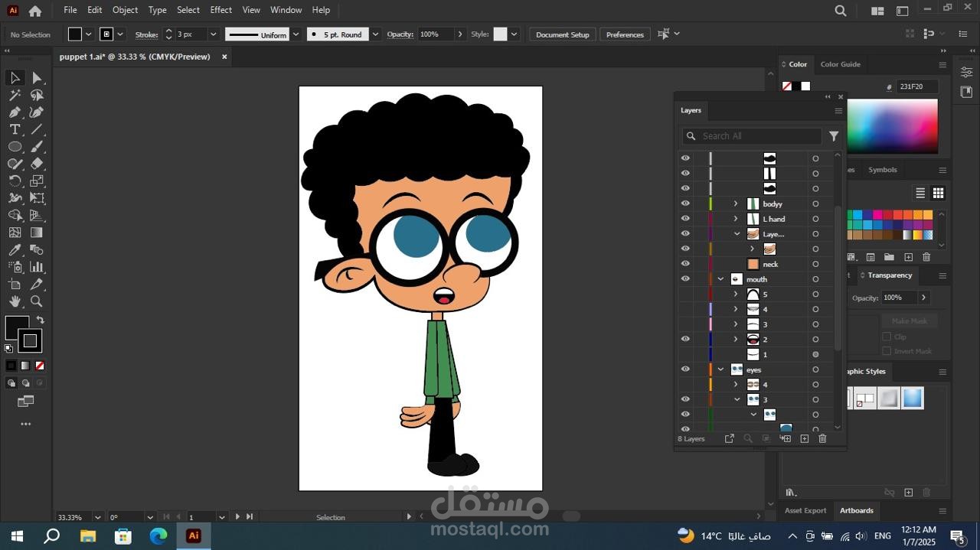Screen dimensions: 980x550
Task: Delete selection in Layers panel
Action: tap(822, 438)
